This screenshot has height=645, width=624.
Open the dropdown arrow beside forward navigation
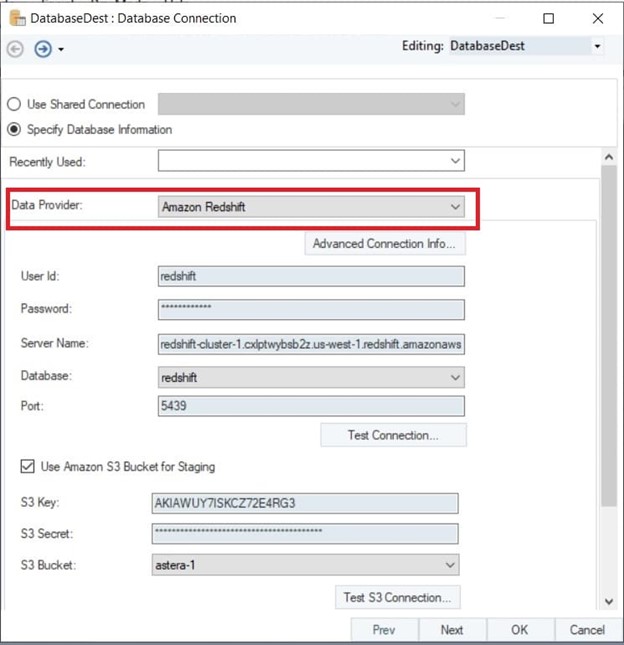[x=61, y=49]
